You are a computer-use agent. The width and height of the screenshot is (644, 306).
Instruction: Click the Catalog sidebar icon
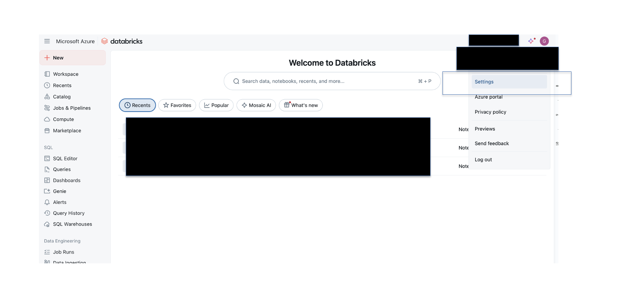pos(47,97)
